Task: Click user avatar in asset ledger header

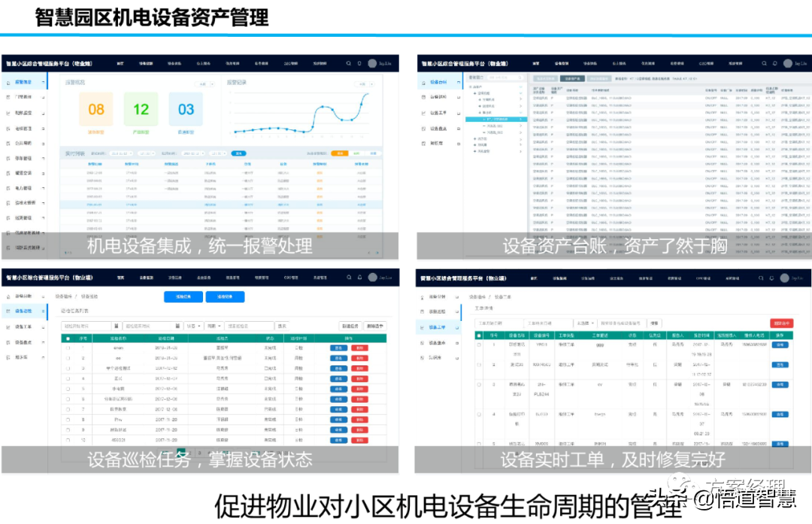Action: pyautogui.click(x=788, y=63)
